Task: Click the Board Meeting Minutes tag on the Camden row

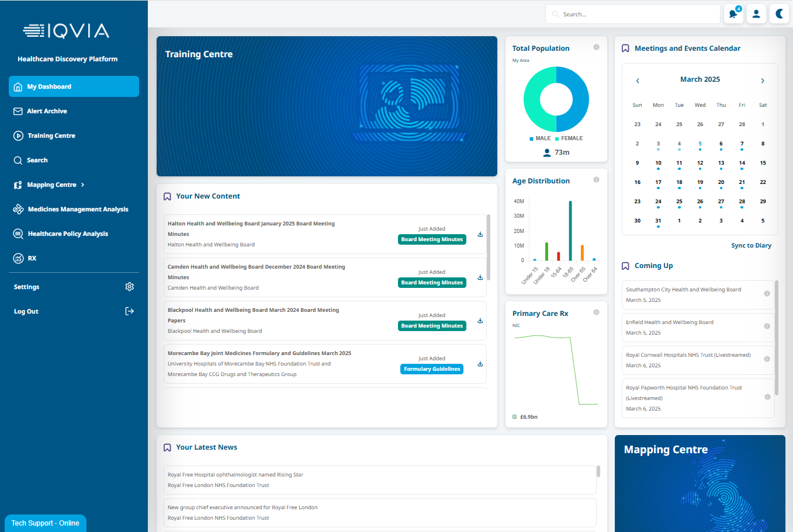Action: 432,283
